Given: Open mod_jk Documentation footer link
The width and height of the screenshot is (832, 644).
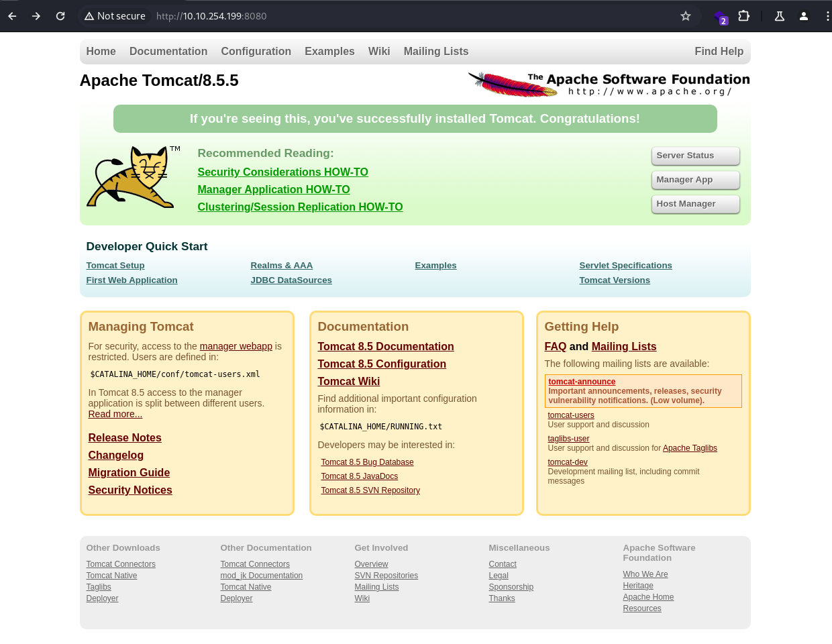Looking at the screenshot, I should (262, 576).
